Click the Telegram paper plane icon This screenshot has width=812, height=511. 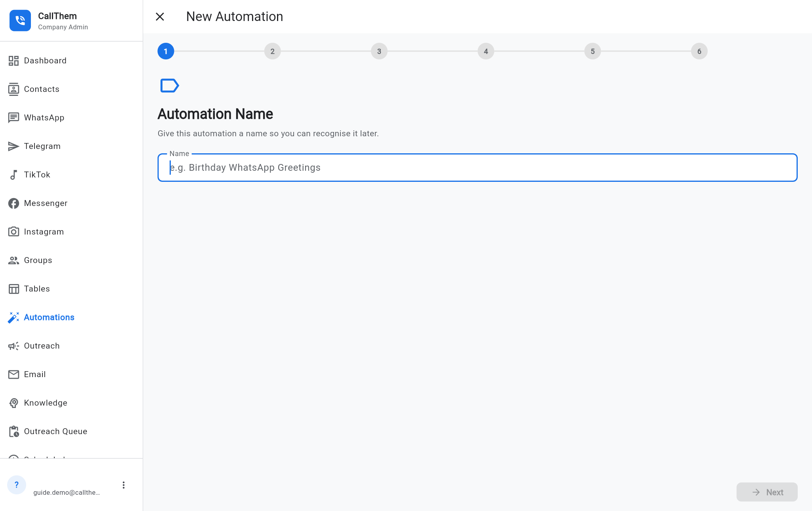coord(13,146)
